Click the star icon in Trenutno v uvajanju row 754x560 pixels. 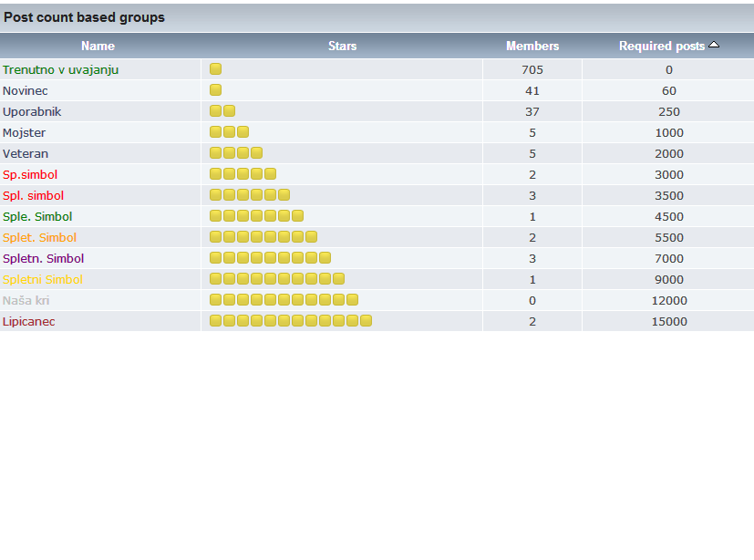[216, 69]
